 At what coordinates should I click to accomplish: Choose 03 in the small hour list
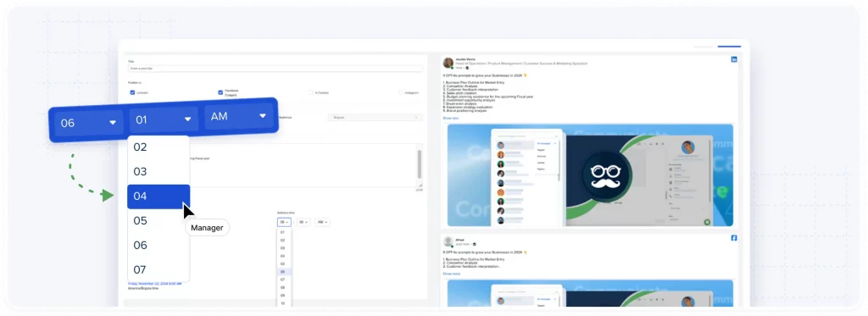[x=284, y=248]
